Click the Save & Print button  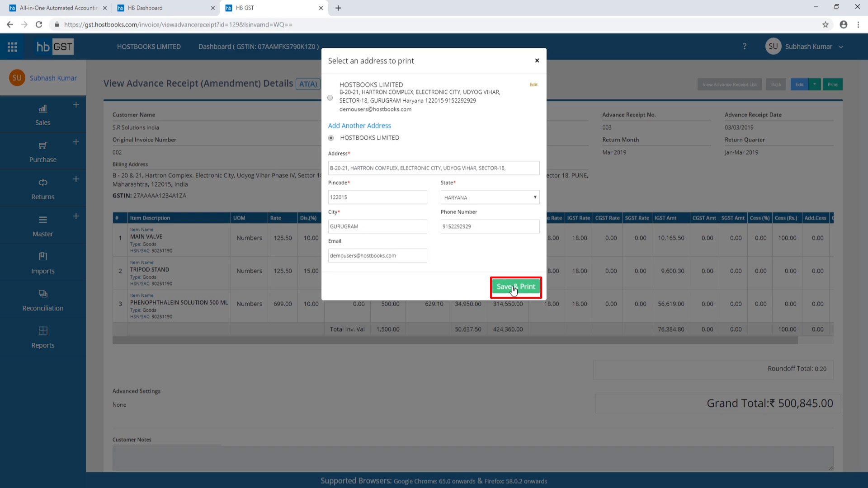pyautogui.click(x=515, y=287)
